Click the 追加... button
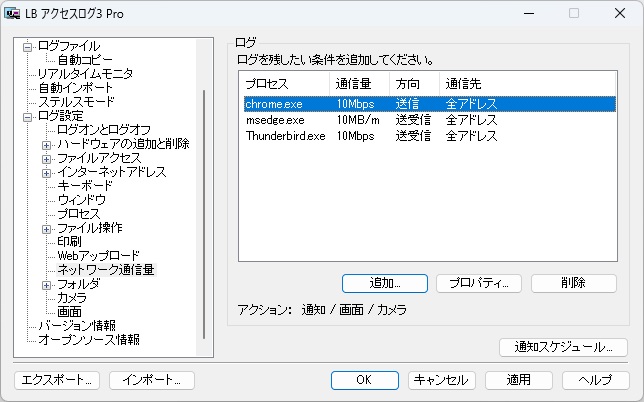Image resolution: width=644 pixels, height=402 pixels. point(385,283)
